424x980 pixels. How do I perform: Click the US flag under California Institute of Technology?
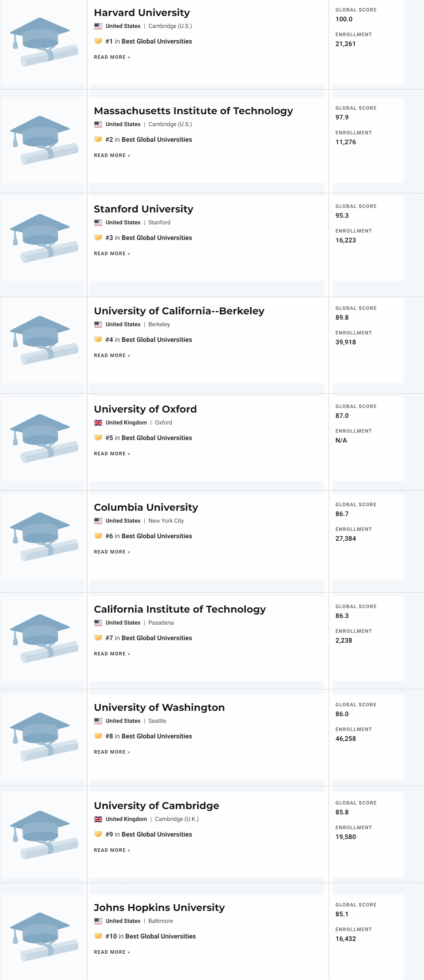click(98, 623)
